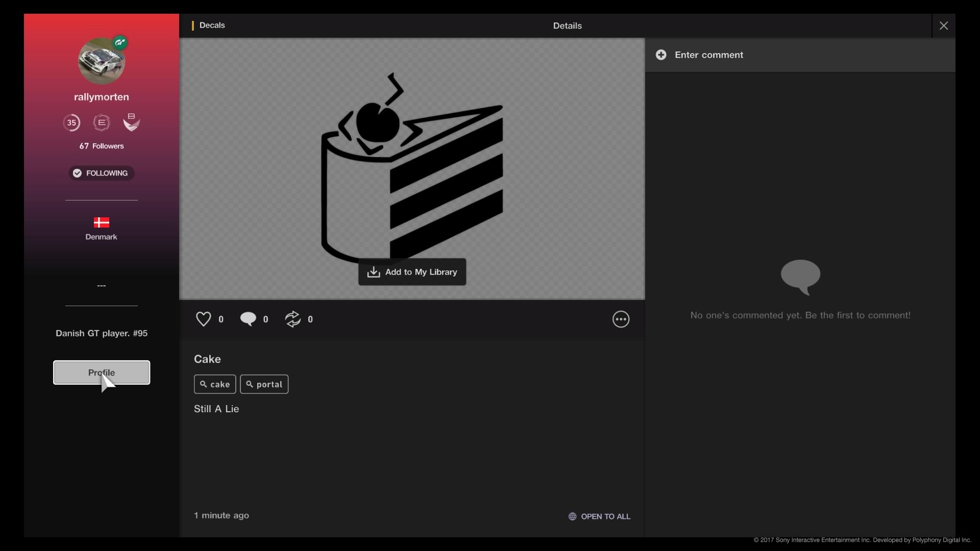The width and height of the screenshot is (980, 551).
Task: Click the Cake decal preview image
Action: pyautogui.click(x=412, y=168)
